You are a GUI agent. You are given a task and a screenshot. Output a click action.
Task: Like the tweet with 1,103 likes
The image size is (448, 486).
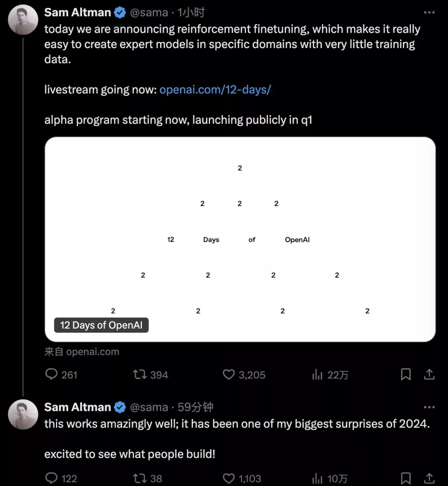click(229, 478)
